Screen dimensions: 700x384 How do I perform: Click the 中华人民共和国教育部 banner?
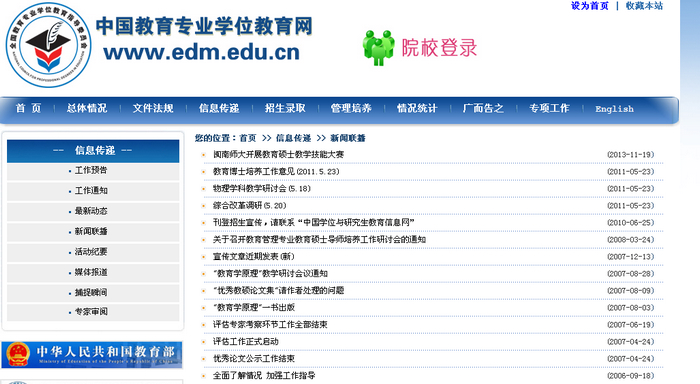92,355
